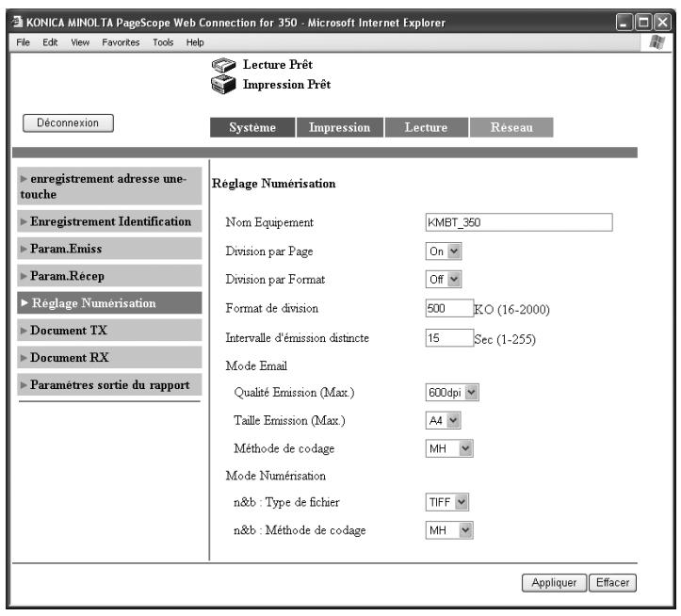Open the Document RX section
681x616 pixels.
pyautogui.click(x=109, y=357)
